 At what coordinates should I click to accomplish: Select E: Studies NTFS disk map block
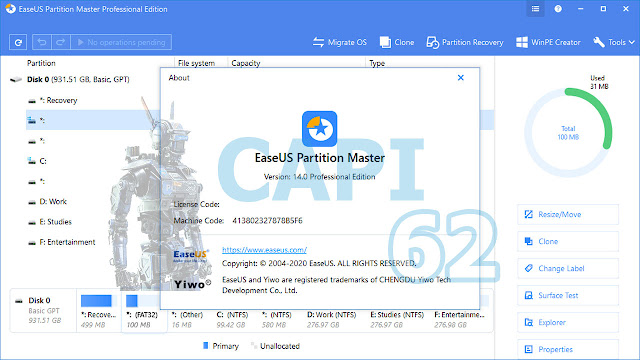click(x=397, y=320)
